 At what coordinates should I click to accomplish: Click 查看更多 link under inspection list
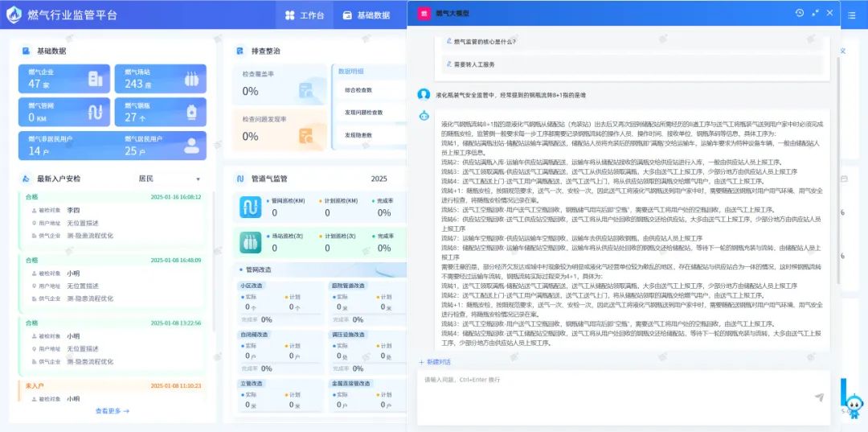click(112, 411)
